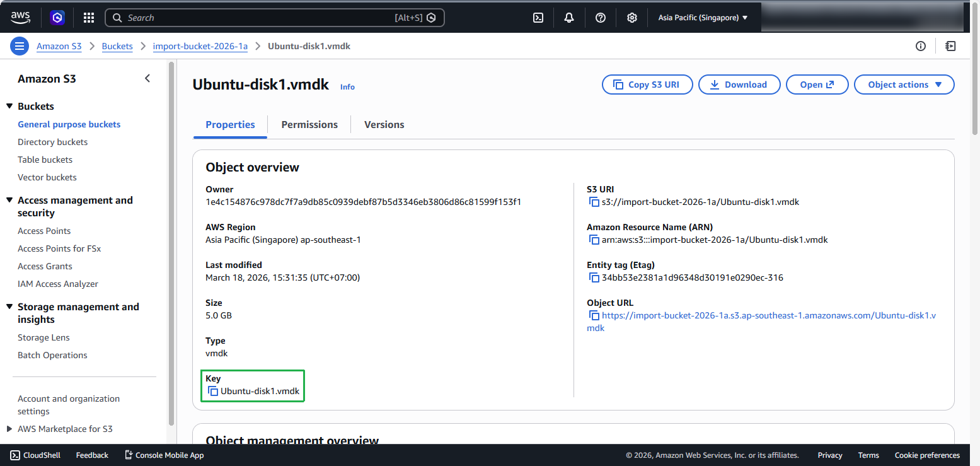Toggle the hamburger navigation menu

coord(20,46)
